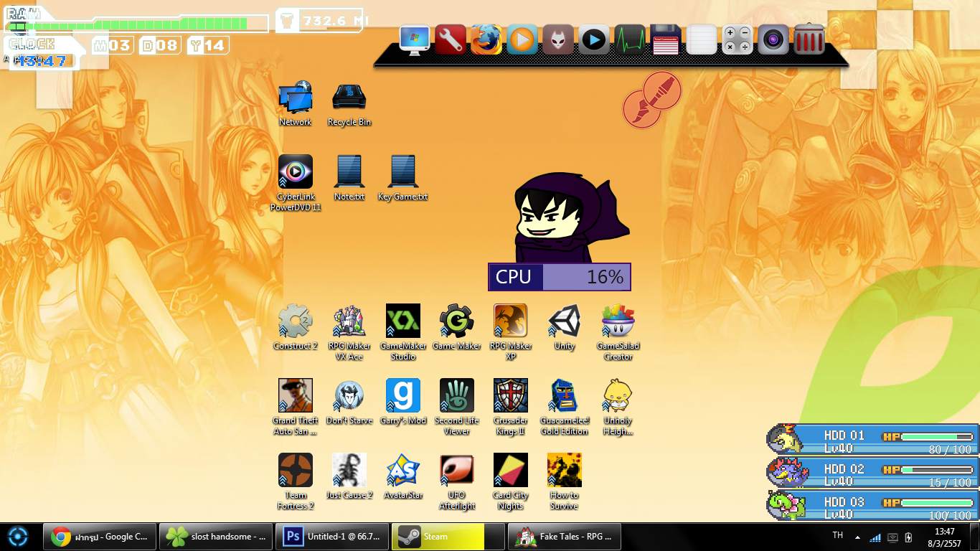Switch to the slost handsome taskbar window
The image size is (980, 551).
[x=215, y=537]
